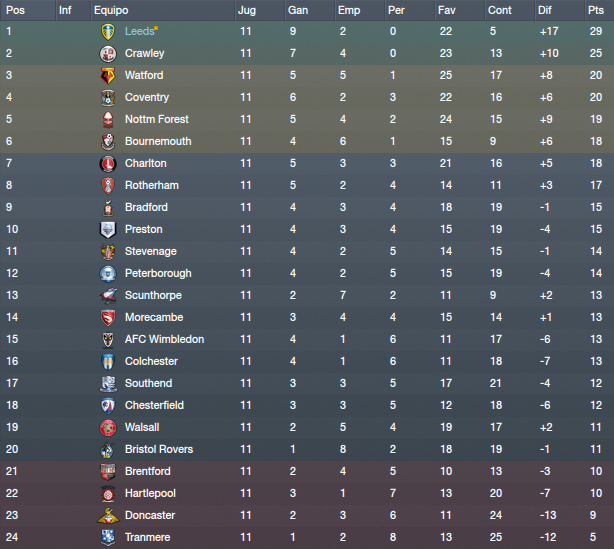614x549 pixels.
Task: Open Nottm Forest via its crest icon
Action: point(108,119)
